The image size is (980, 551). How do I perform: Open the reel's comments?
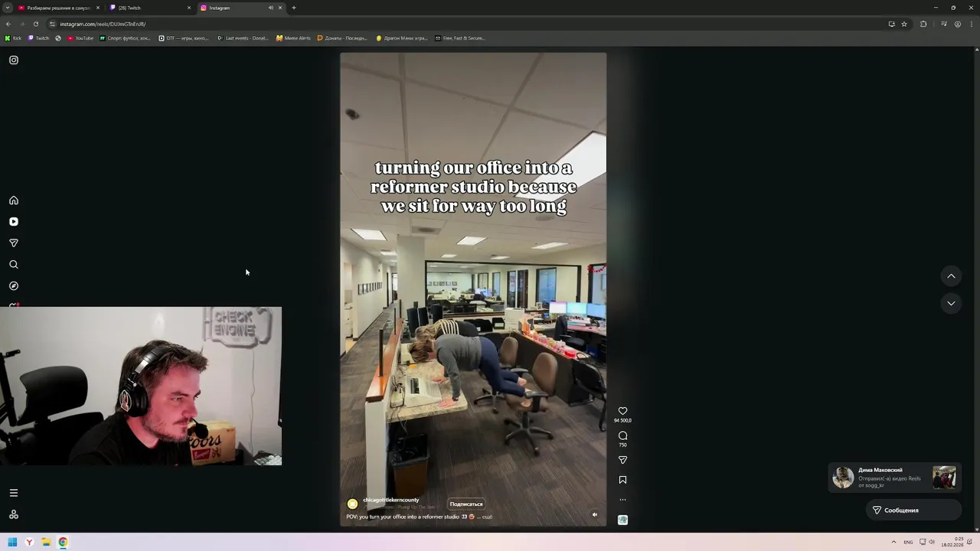pos(622,435)
